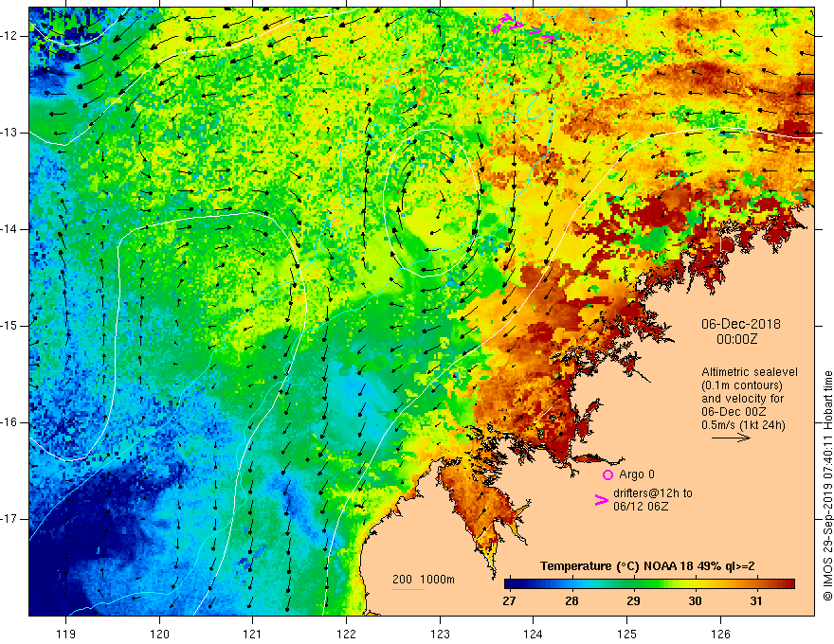
Task: Click the '200 1000m' depth label
Action: (x=424, y=580)
